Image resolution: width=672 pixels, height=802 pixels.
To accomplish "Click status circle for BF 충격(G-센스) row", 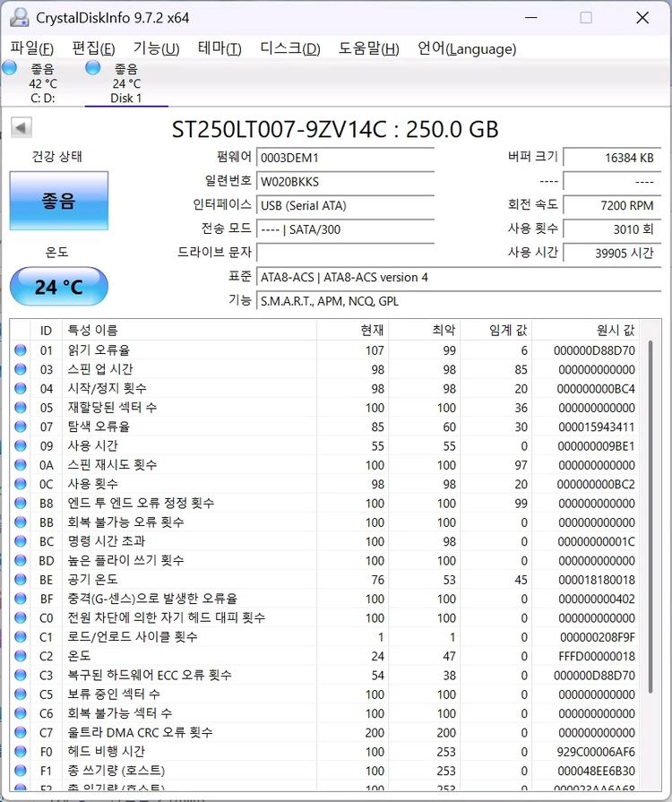I will pos(20,598).
